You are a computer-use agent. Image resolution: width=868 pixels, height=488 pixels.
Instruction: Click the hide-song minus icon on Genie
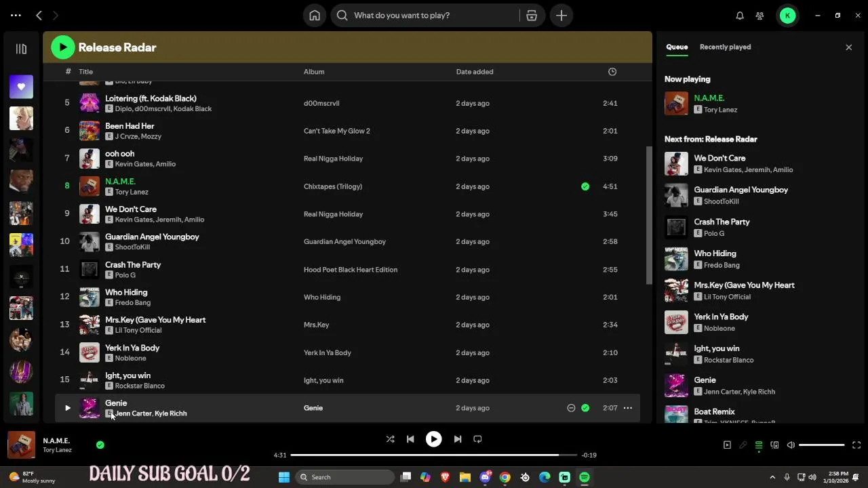571,408
